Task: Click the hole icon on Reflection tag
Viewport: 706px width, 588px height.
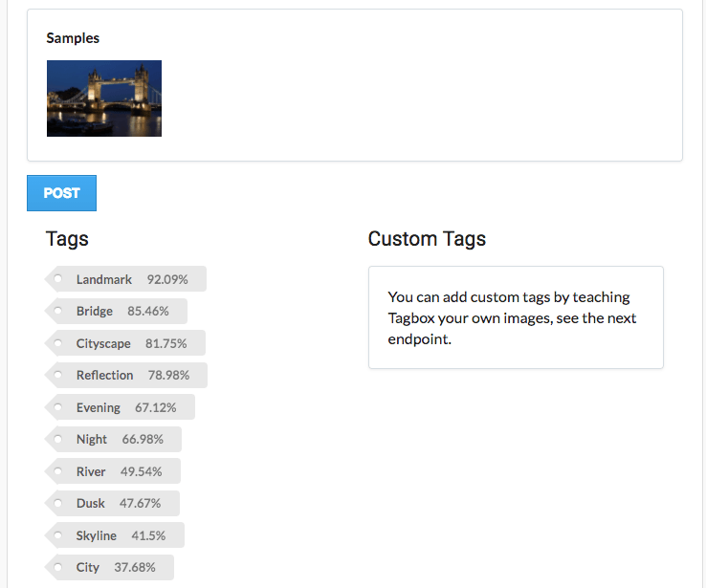Action: pos(57,375)
